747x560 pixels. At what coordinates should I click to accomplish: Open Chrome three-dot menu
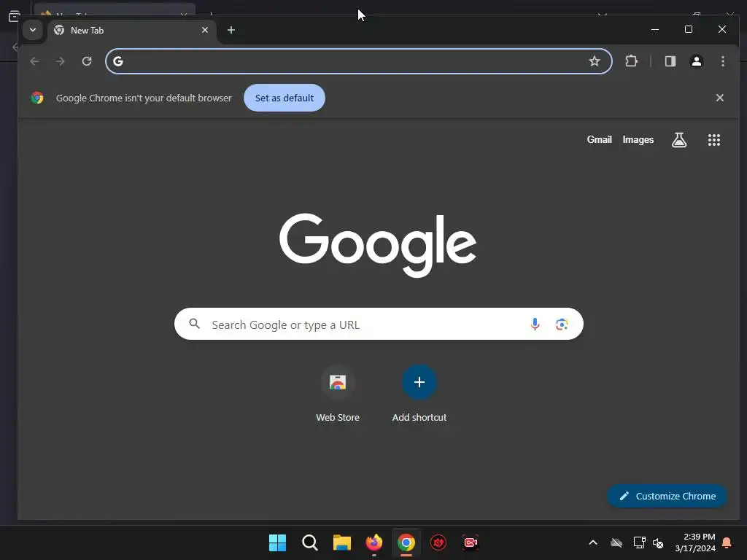click(723, 61)
